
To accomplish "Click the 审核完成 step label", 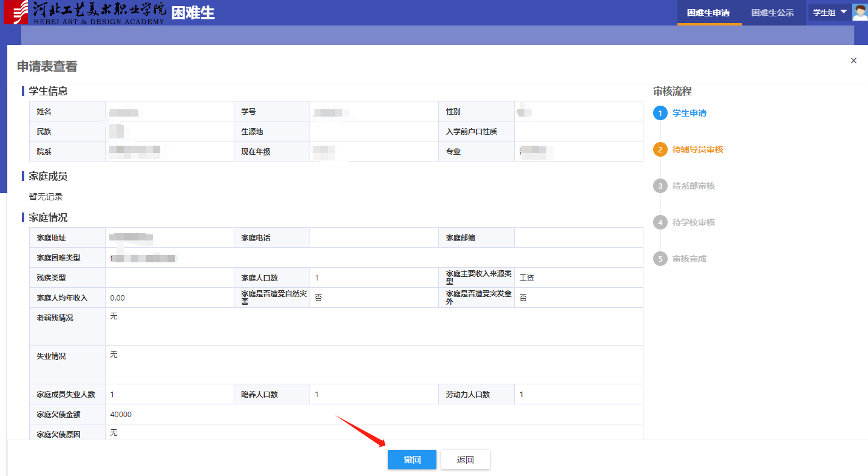I will 689,259.
